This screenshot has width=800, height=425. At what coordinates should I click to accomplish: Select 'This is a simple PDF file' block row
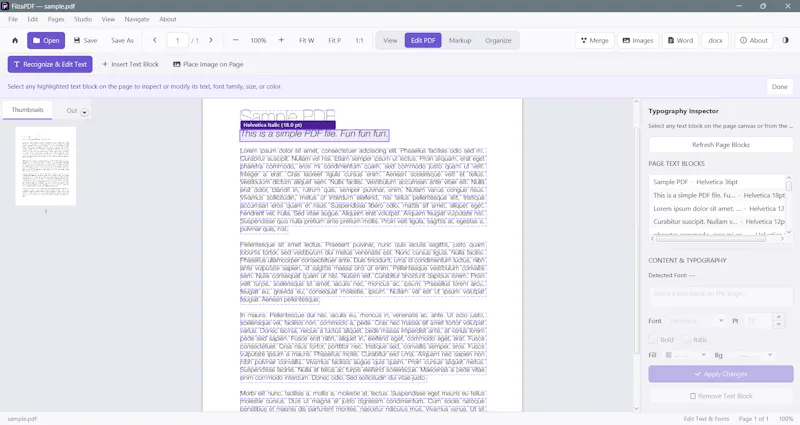coord(718,195)
